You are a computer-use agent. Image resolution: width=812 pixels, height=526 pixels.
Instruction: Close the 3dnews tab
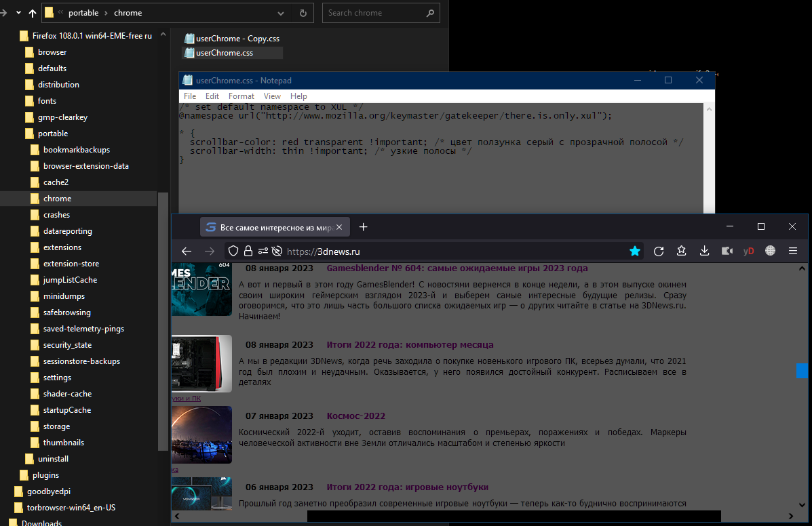coord(339,227)
